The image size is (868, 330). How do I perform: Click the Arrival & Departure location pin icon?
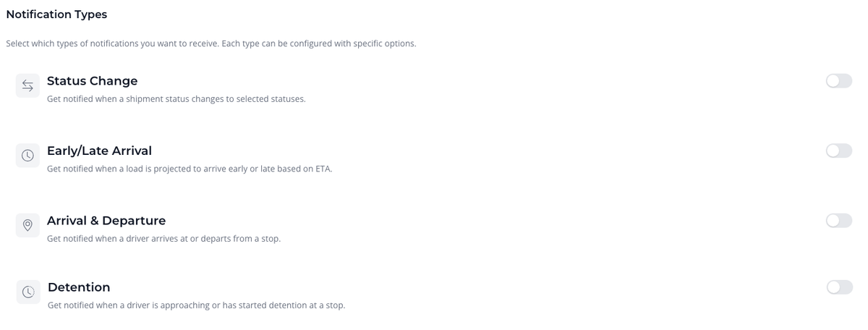[27, 225]
